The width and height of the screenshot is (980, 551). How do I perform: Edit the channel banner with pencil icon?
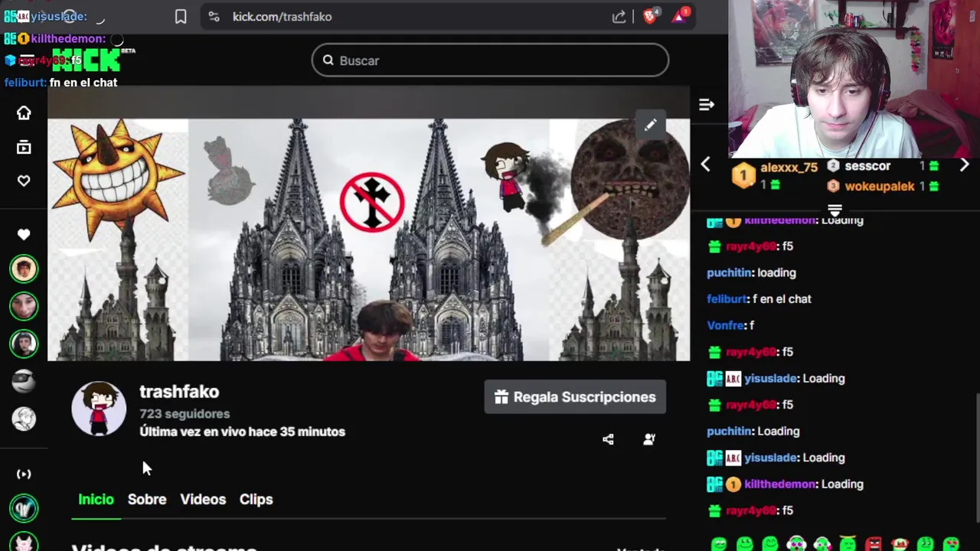click(650, 125)
